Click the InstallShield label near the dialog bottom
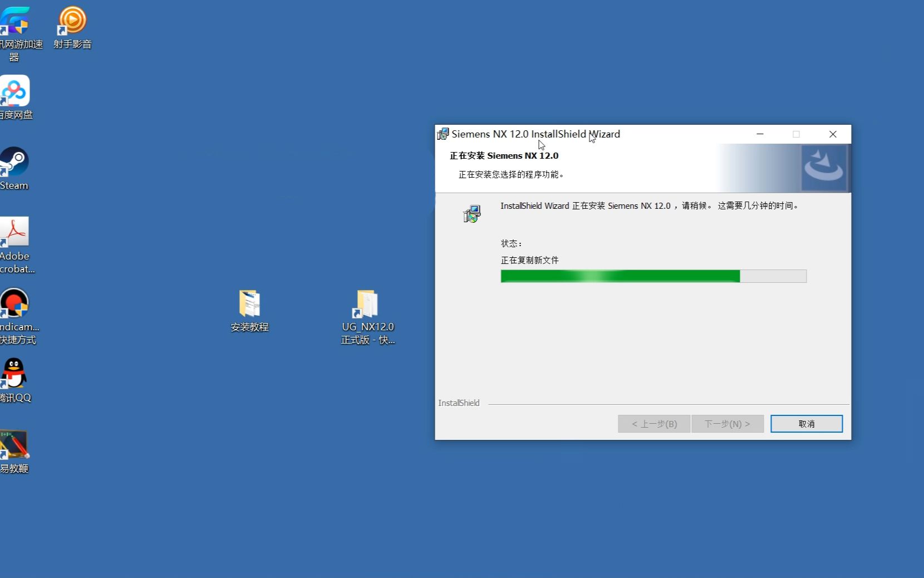Screen dimensions: 924x578 click(x=459, y=403)
